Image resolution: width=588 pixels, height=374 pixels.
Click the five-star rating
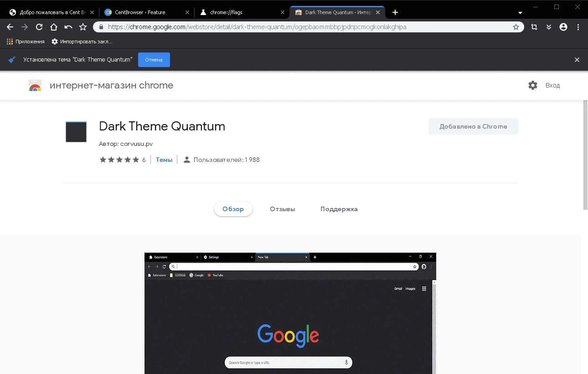(119, 160)
